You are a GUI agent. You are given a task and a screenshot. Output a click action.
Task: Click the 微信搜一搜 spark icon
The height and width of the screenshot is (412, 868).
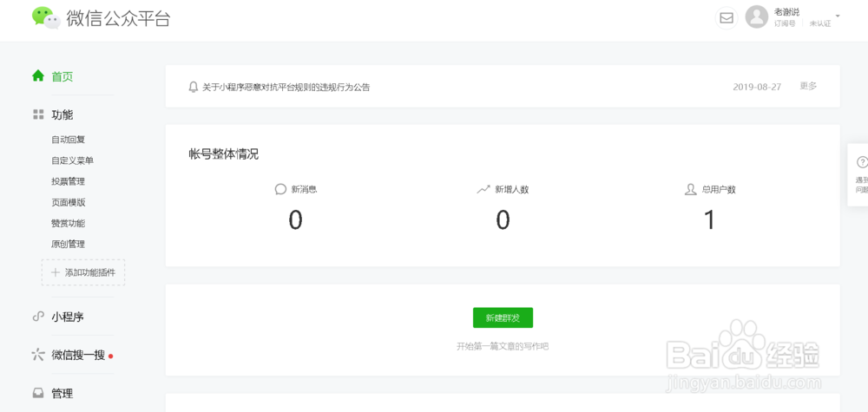coord(37,355)
